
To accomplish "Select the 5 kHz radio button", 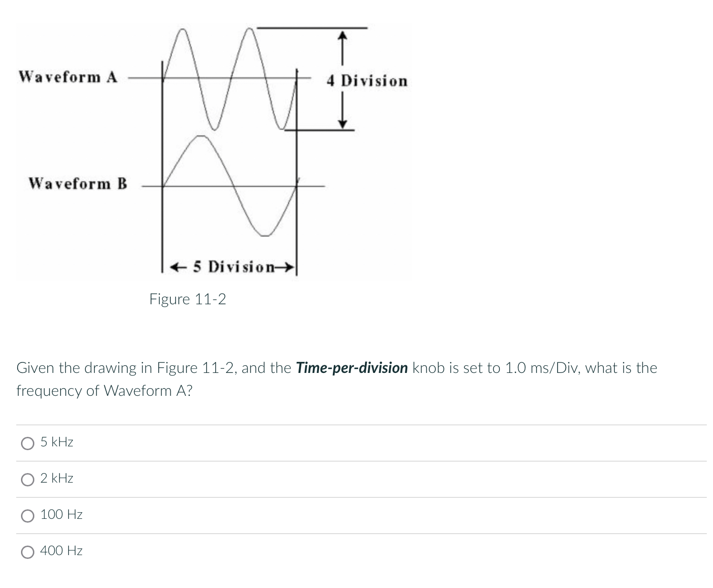I will (x=28, y=443).
